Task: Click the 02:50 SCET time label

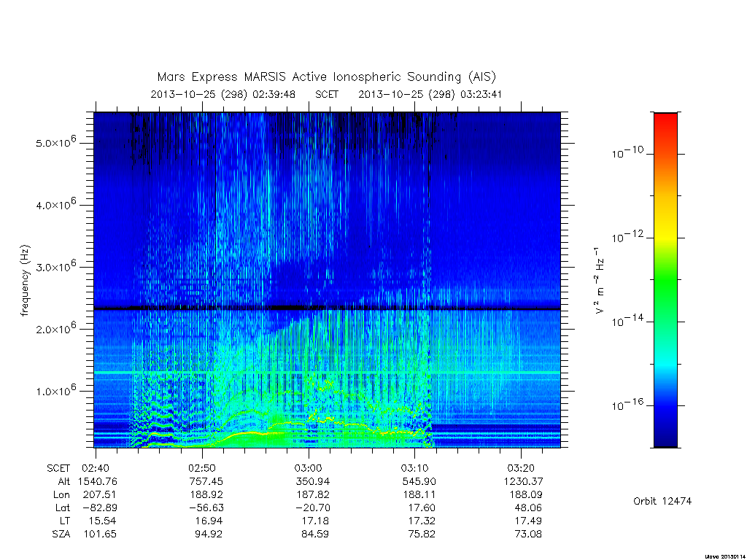Action: [202, 469]
